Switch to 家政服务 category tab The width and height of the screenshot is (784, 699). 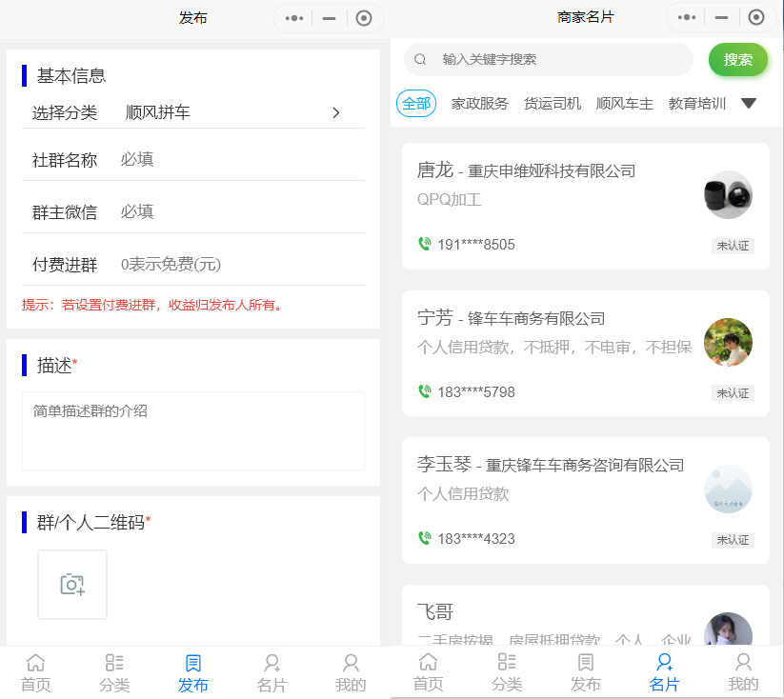click(x=479, y=104)
